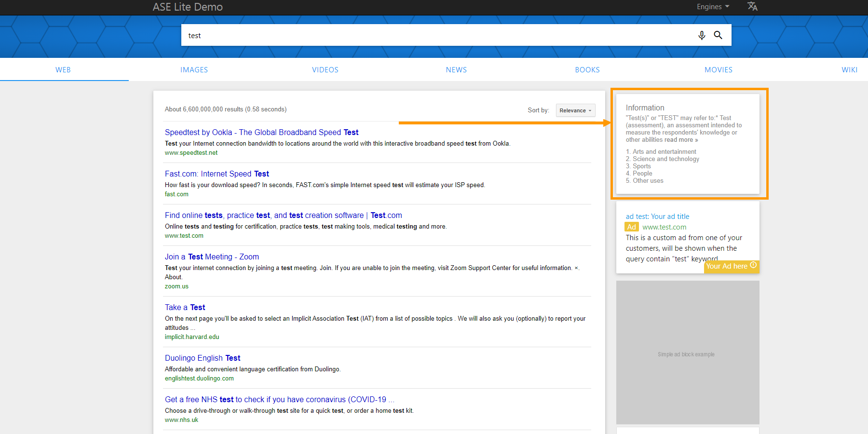Image resolution: width=868 pixels, height=434 pixels.
Task: Open ASE Lite Demo home title
Action: pos(188,7)
